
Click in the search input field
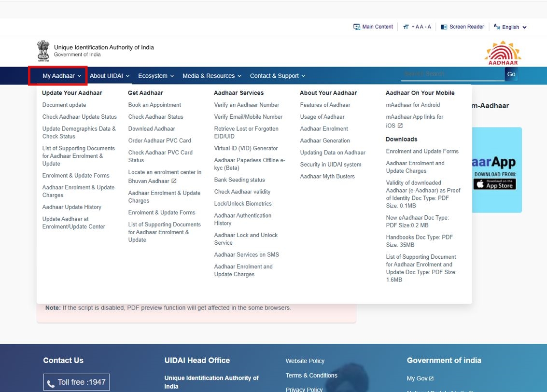(451, 74)
